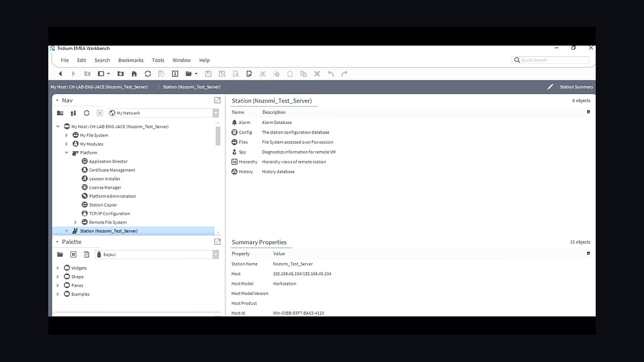Viewport: 644px width, 362px height.
Task: Open the side bar toggle dropdown arrow
Action: (x=108, y=73)
